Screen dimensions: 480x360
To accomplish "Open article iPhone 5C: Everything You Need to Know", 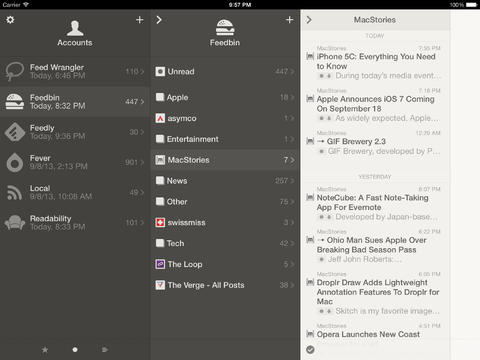I will click(376, 62).
